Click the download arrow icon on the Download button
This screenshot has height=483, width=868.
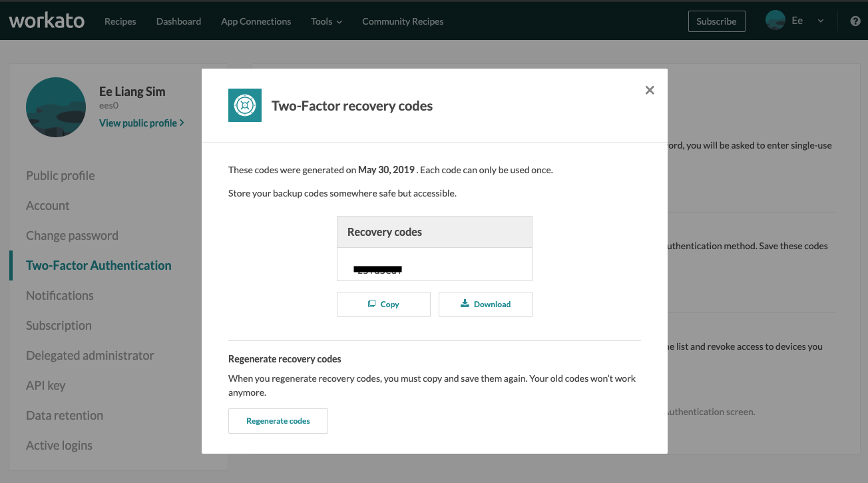(x=465, y=304)
